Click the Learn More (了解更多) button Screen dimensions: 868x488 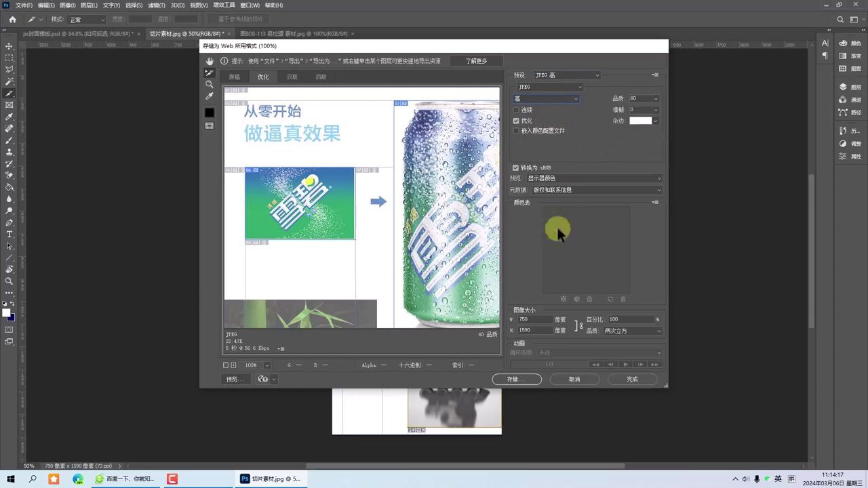(x=476, y=61)
